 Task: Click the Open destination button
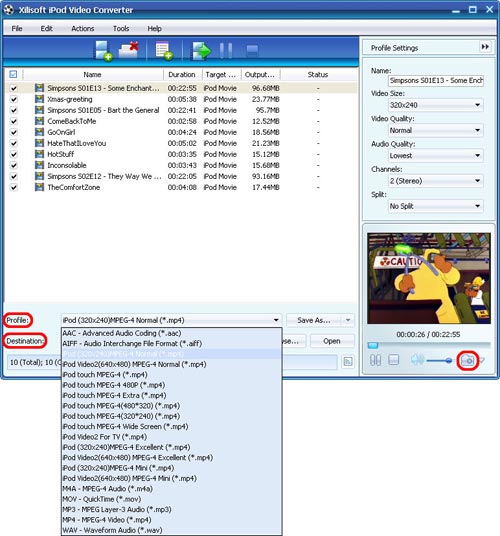click(x=332, y=341)
